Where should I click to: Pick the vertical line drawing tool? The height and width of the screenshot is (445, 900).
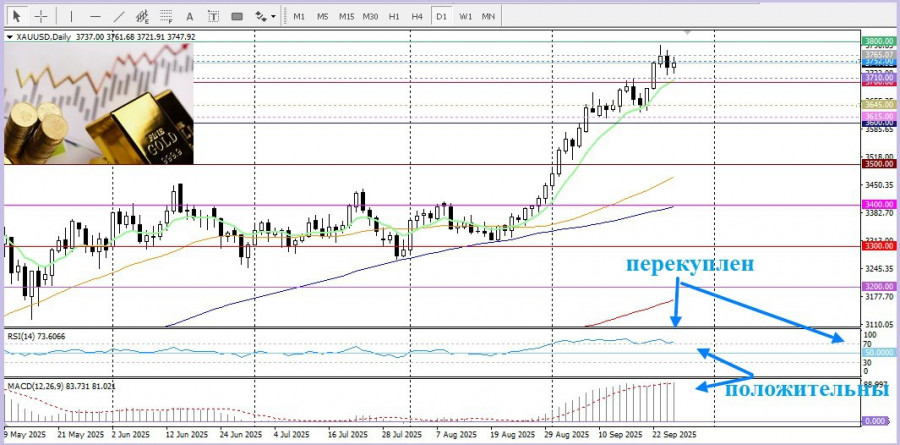pyautogui.click(x=69, y=16)
